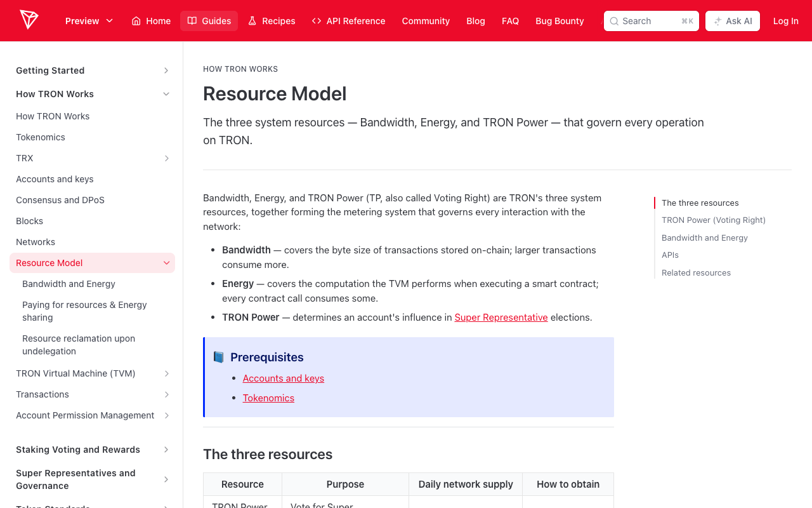Click the Guides book icon
The width and height of the screenshot is (812, 508).
click(192, 21)
